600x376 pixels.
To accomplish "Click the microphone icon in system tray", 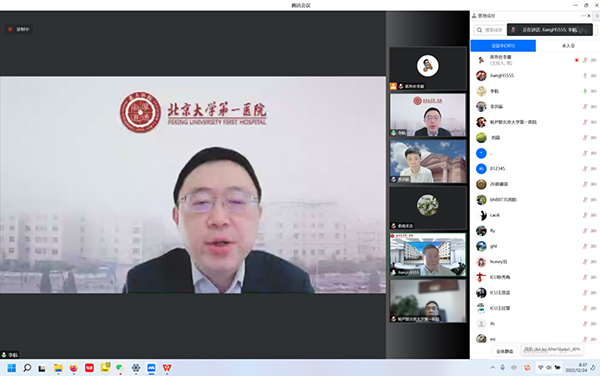I will pos(502,368).
